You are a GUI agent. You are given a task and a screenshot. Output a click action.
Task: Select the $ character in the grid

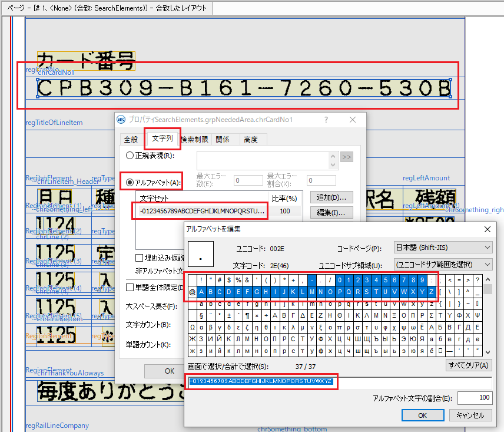pos(229,280)
